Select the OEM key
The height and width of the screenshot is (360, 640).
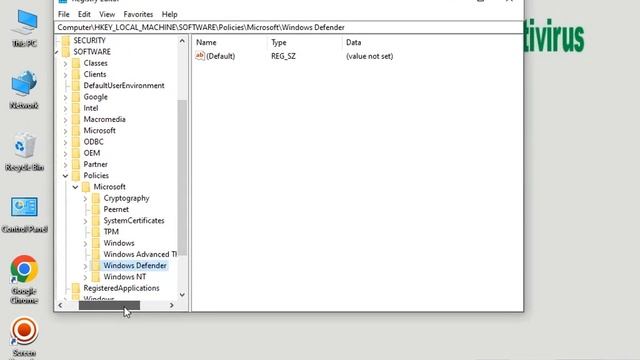click(x=92, y=153)
